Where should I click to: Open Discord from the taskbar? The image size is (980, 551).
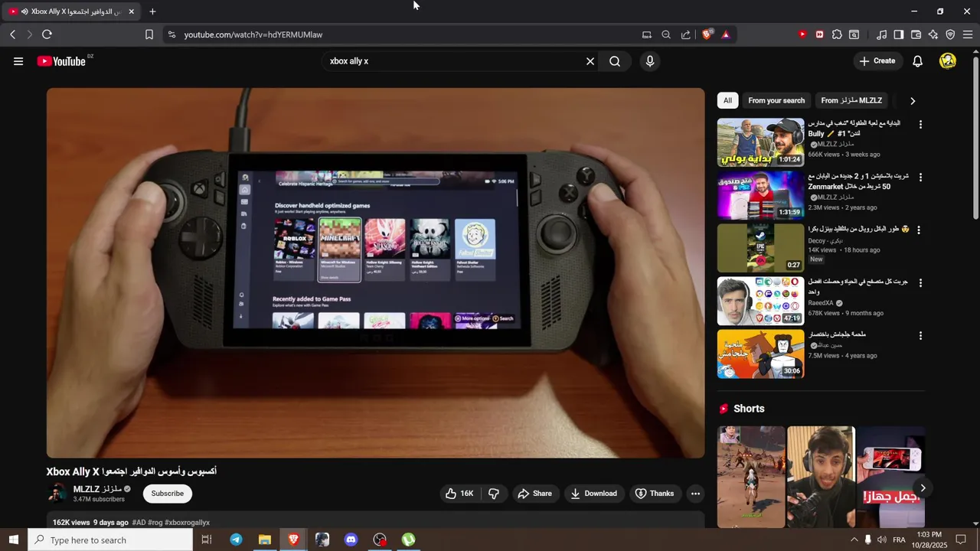[351, 540]
